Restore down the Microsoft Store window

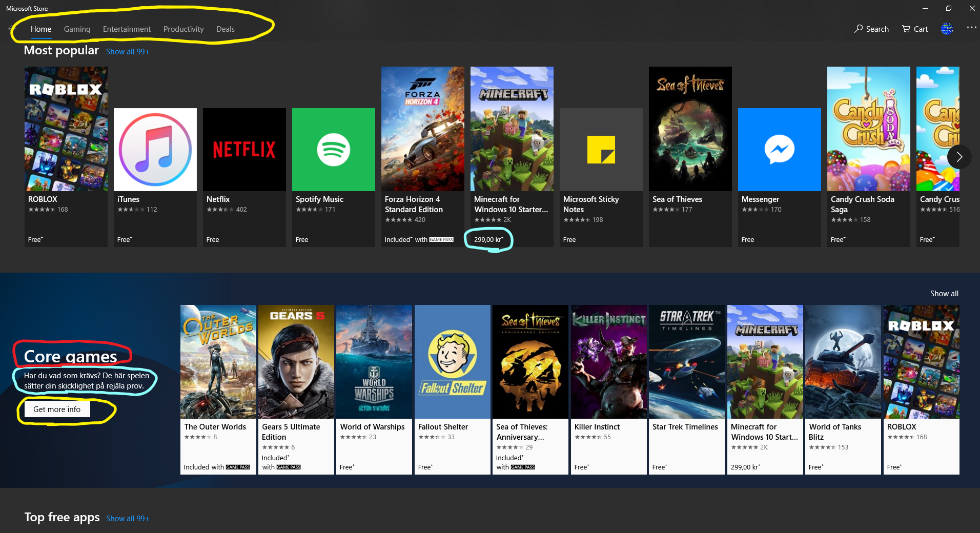949,8
